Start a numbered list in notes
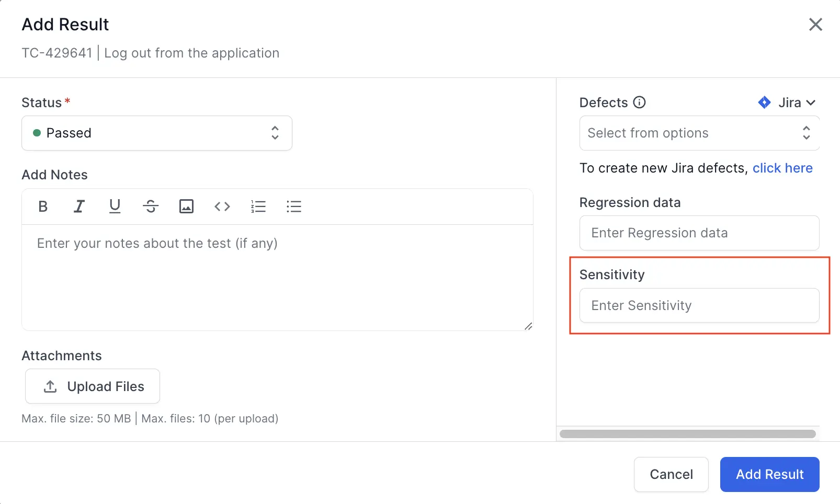This screenshot has height=504, width=840. [258, 207]
